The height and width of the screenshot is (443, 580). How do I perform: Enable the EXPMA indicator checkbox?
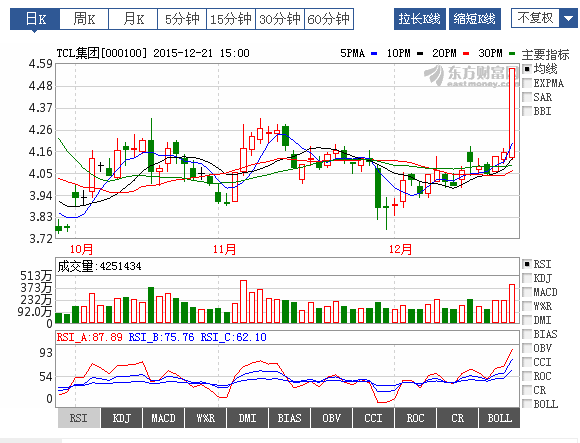(x=527, y=83)
